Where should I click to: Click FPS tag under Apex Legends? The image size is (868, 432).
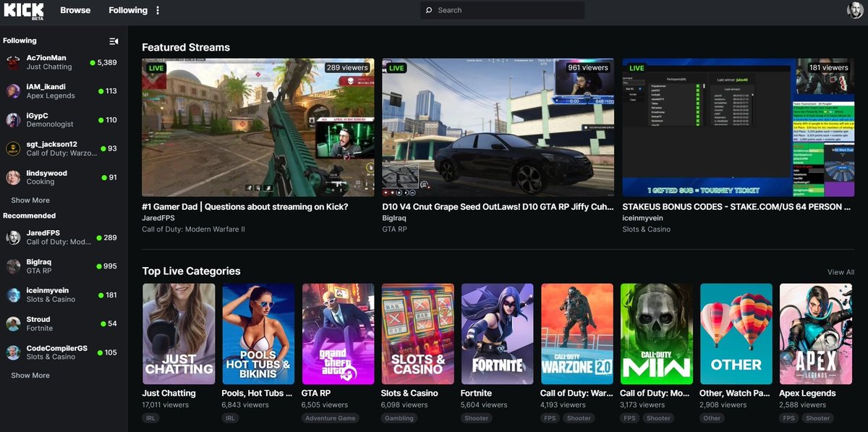[788, 418]
